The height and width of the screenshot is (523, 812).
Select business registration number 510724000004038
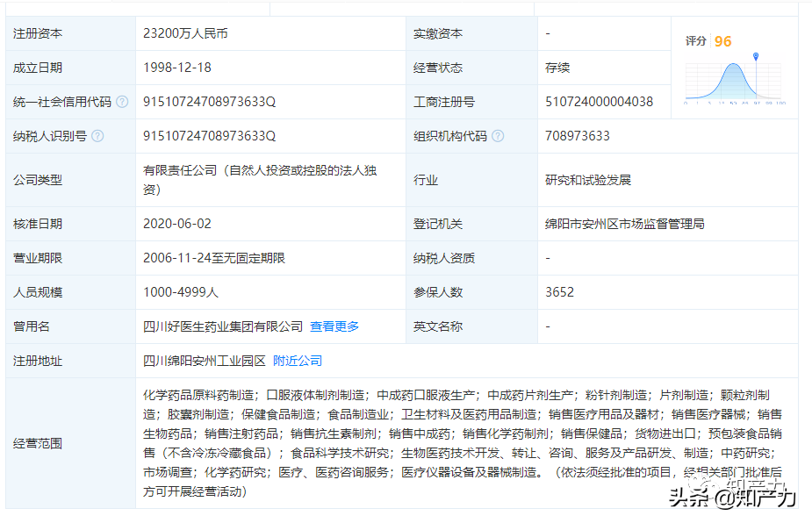click(x=600, y=102)
